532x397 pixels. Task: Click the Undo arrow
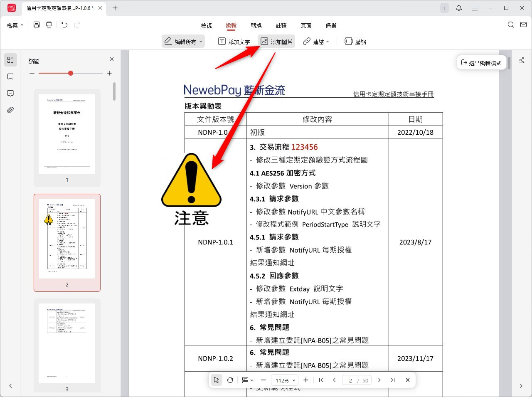click(64, 25)
